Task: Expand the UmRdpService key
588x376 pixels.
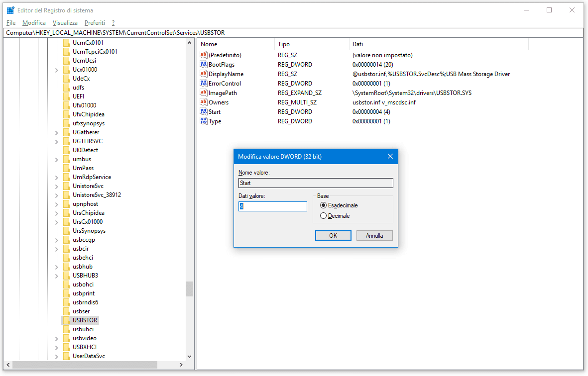Action: coord(56,177)
